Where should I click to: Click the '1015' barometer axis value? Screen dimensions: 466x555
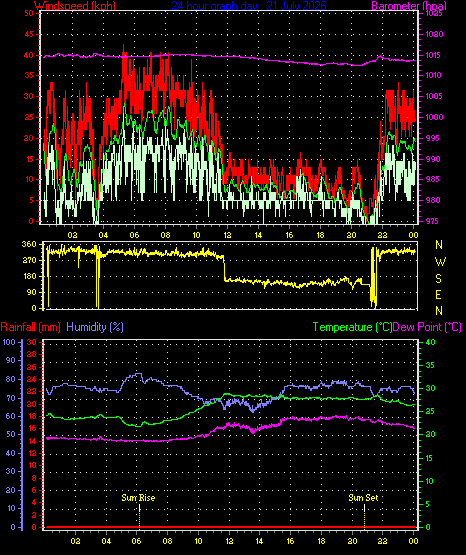tap(434, 55)
